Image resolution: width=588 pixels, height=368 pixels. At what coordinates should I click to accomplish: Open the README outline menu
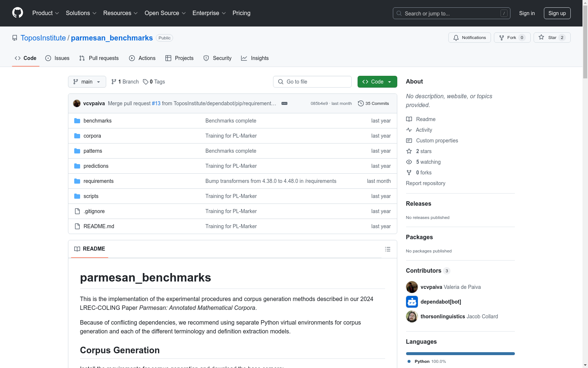(388, 249)
